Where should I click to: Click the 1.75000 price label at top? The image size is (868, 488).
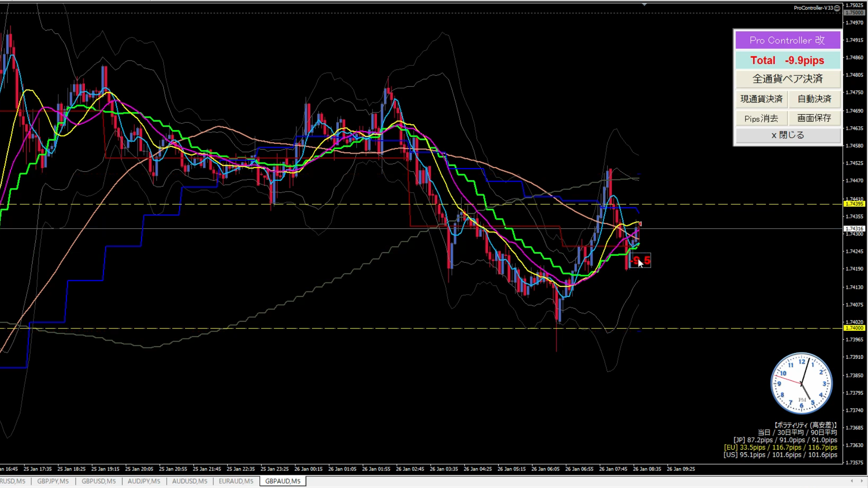(x=854, y=13)
